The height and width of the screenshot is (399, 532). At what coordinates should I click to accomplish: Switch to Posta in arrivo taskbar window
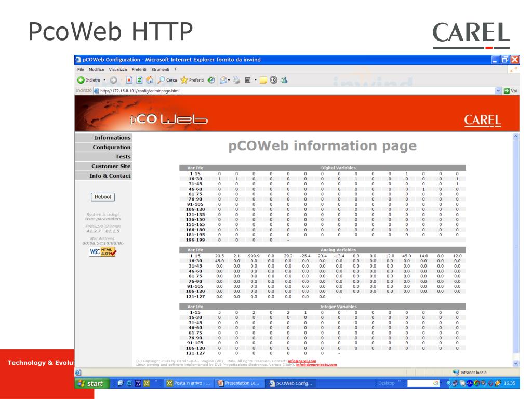pyautogui.click(x=189, y=383)
